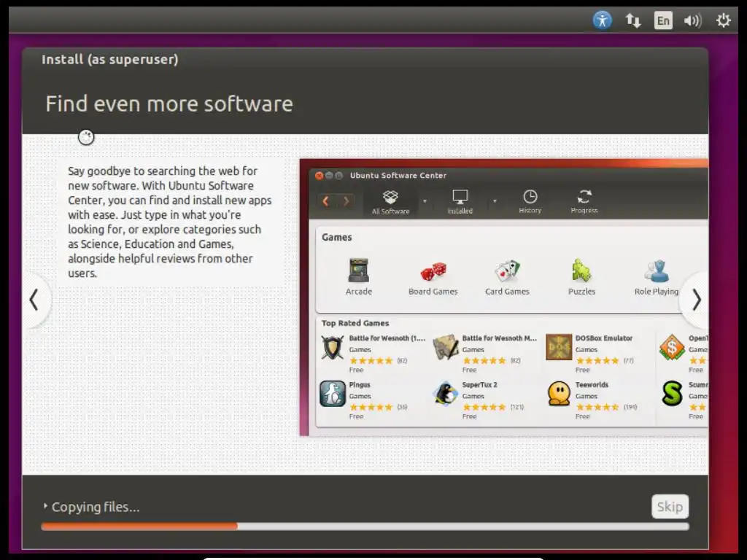Click the SuperTux 2 icon
The height and width of the screenshot is (560, 747).
pos(446,394)
